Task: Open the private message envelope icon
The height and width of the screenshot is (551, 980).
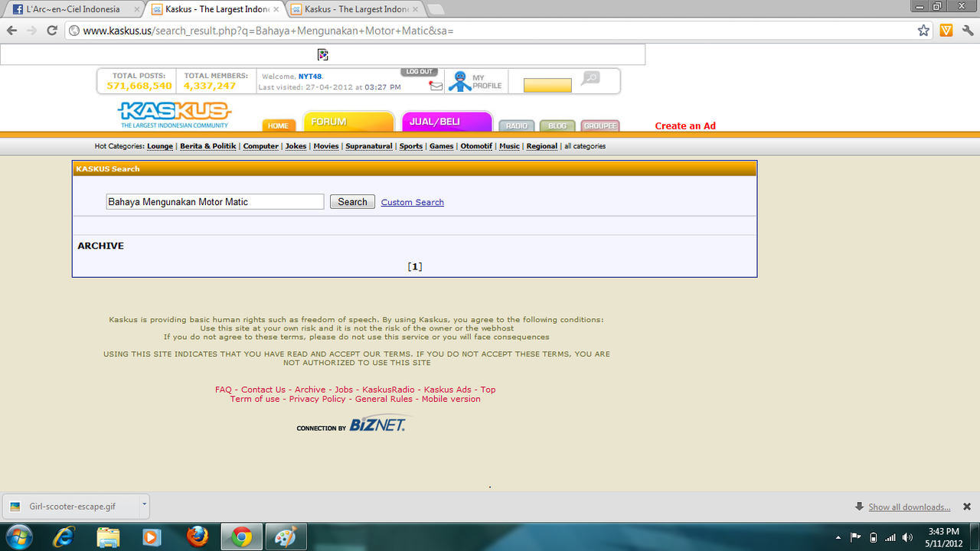Action: [436, 86]
